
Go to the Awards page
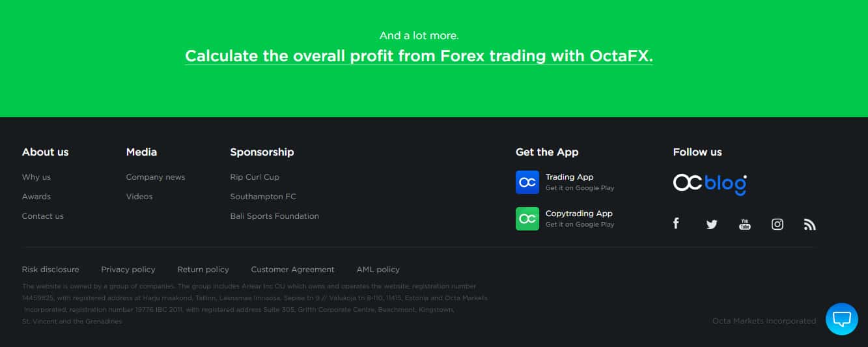pyautogui.click(x=36, y=197)
